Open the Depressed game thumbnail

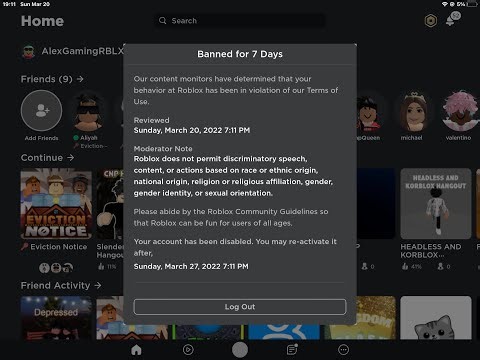(x=56, y=318)
